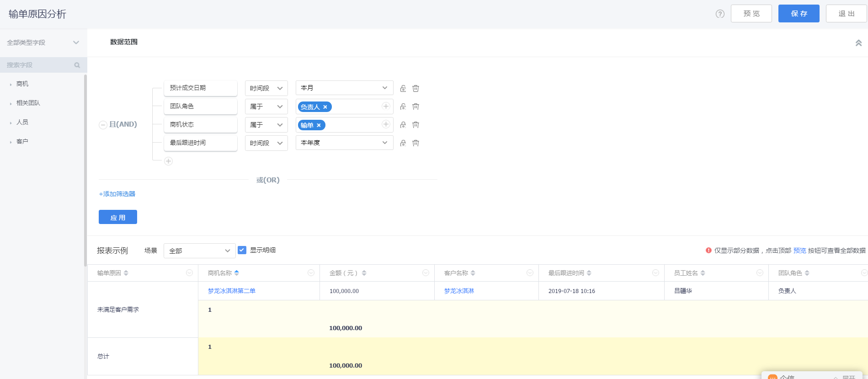Sort by 输单原因 column
This screenshot has height=379, width=868.
pos(126,273)
